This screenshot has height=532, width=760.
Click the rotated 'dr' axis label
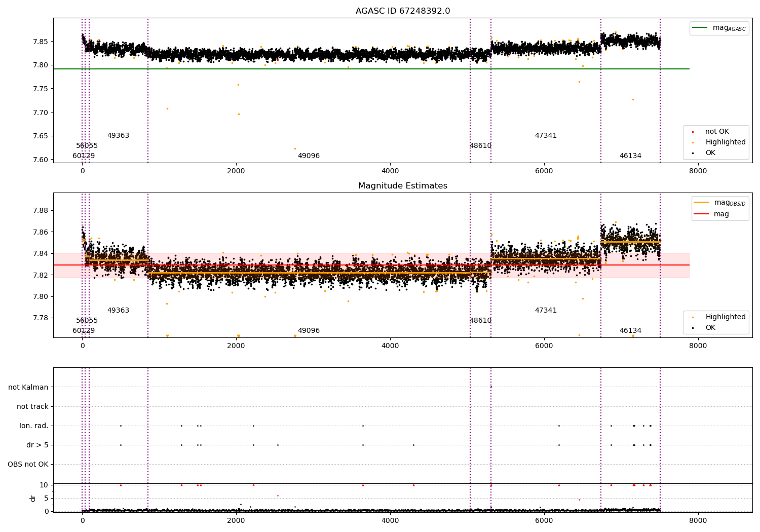[x=33, y=499]
